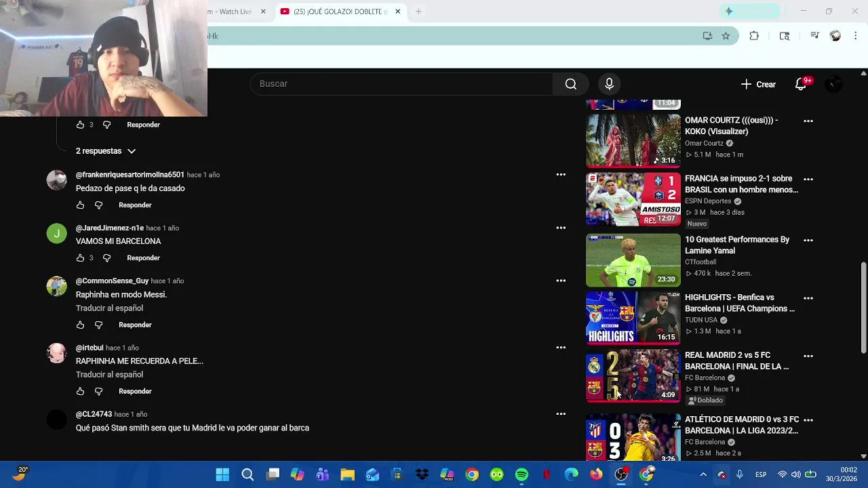The image size is (868, 488).
Task: Open options menu for @JaredJimenez-n1e comment
Action: [x=561, y=228]
